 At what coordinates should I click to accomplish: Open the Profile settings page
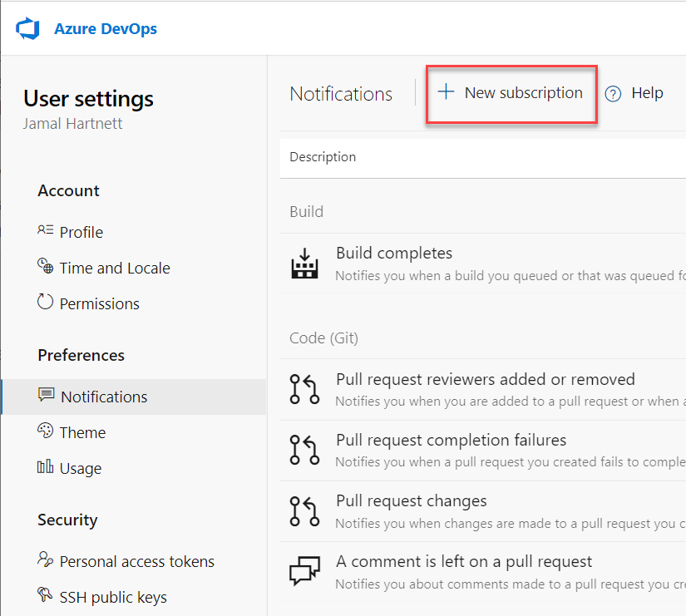coord(81,232)
